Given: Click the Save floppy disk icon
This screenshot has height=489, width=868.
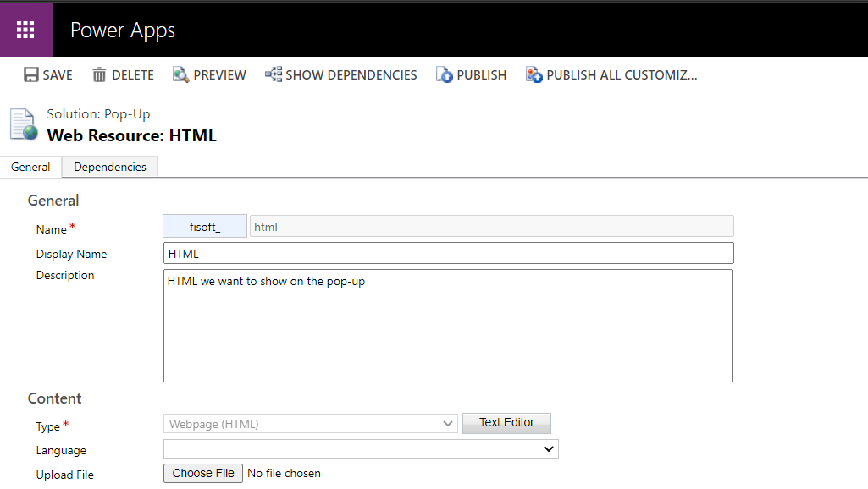Looking at the screenshot, I should pos(31,74).
